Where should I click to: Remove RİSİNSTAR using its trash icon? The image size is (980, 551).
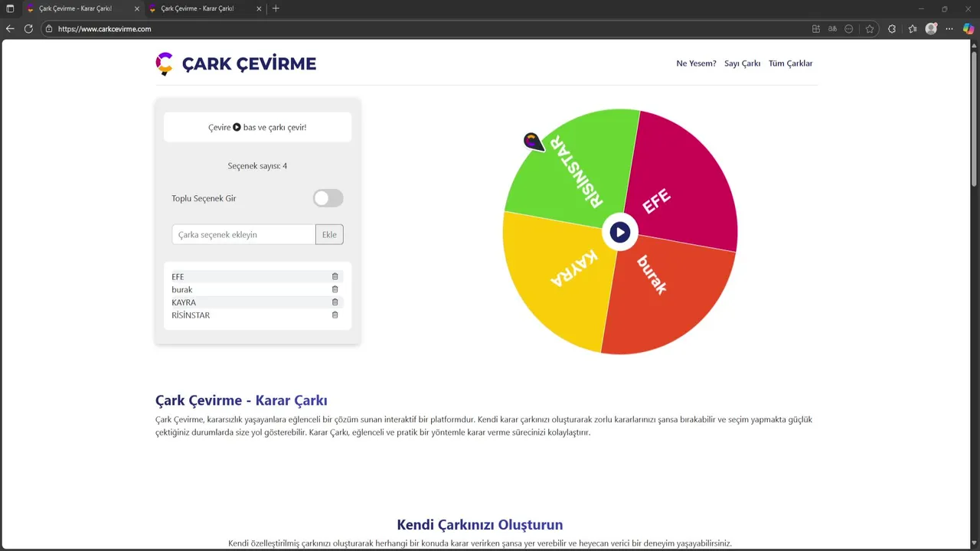(x=335, y=315)
